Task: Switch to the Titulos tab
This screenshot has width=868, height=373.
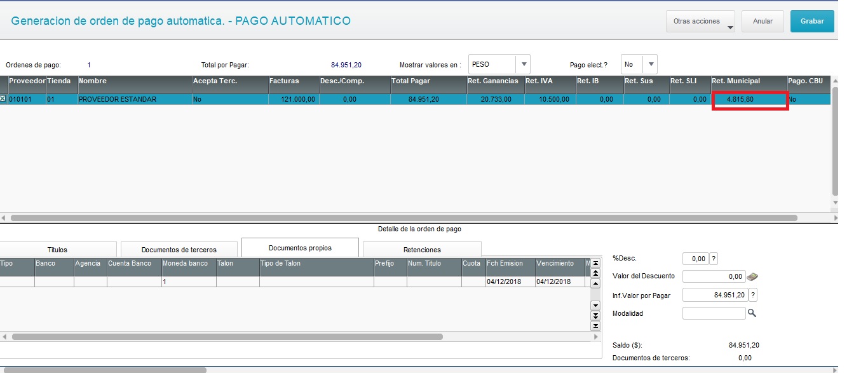Action: point(57,249)
